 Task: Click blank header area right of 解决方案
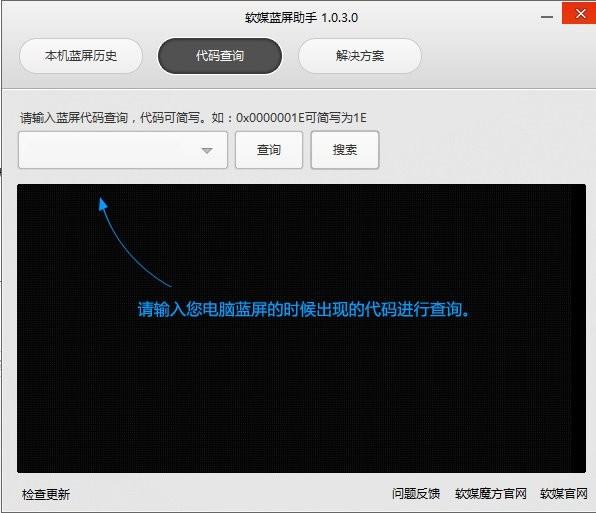[x=507, y=56]
